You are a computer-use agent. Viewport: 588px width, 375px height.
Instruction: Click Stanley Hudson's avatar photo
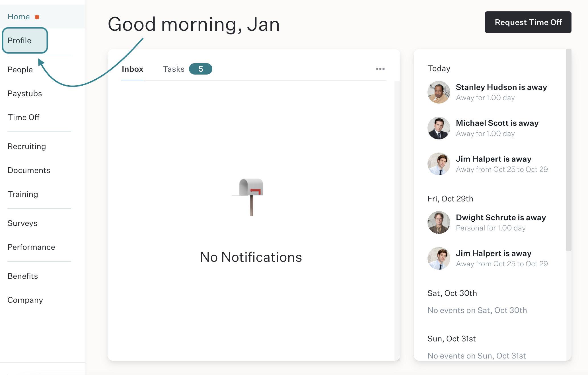439,92
